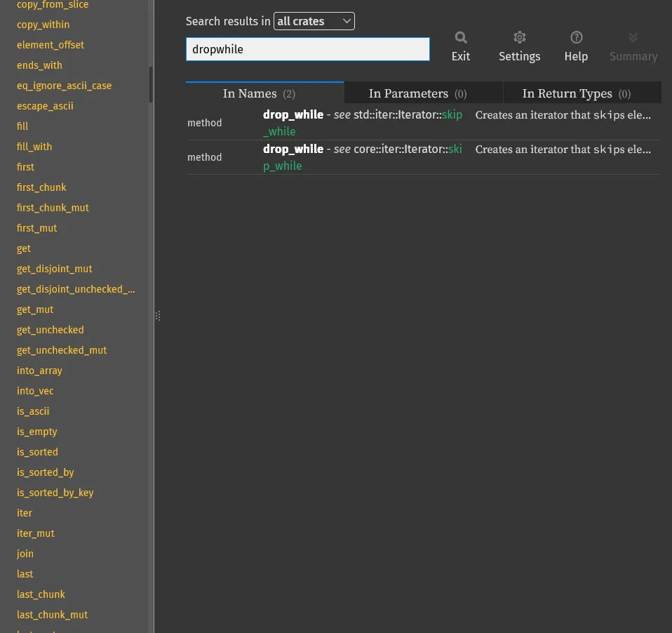Click the Exit search magnifier icon
Screen dimensions: 672x633
(x=460, y=38)
